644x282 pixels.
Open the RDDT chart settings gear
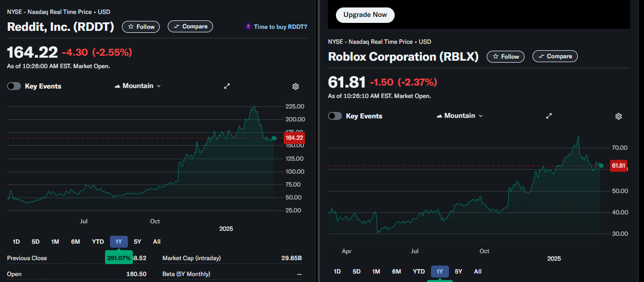pos(296,87)
